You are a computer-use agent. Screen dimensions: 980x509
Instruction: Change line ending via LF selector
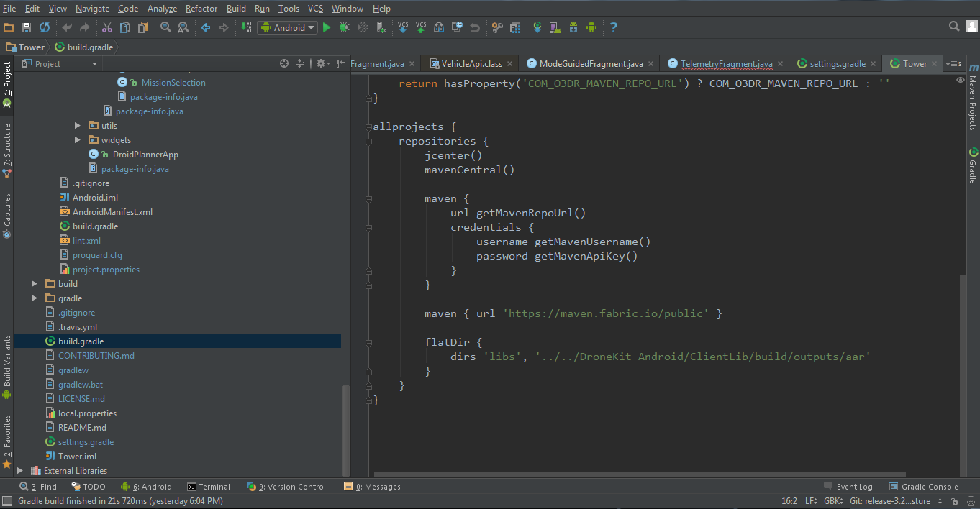pos(811,500)
